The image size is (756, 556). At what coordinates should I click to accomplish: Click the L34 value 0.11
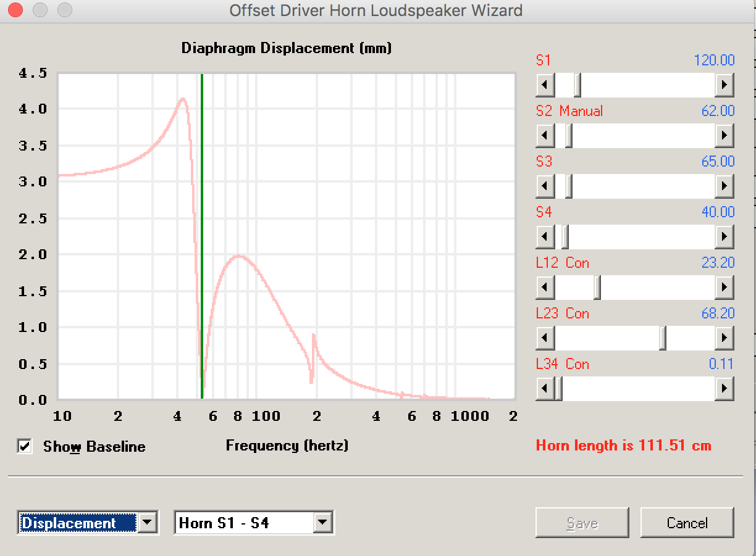tap(721, 364)
